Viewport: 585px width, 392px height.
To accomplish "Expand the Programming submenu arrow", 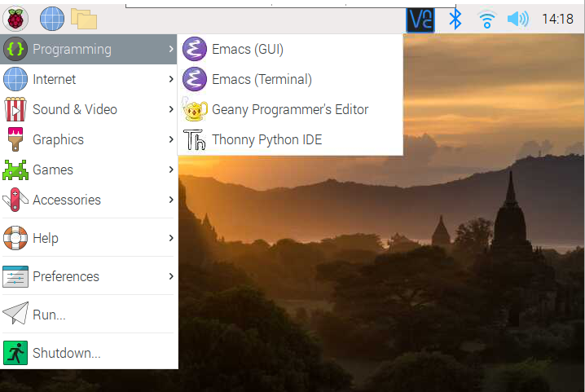I will [171, 49].
